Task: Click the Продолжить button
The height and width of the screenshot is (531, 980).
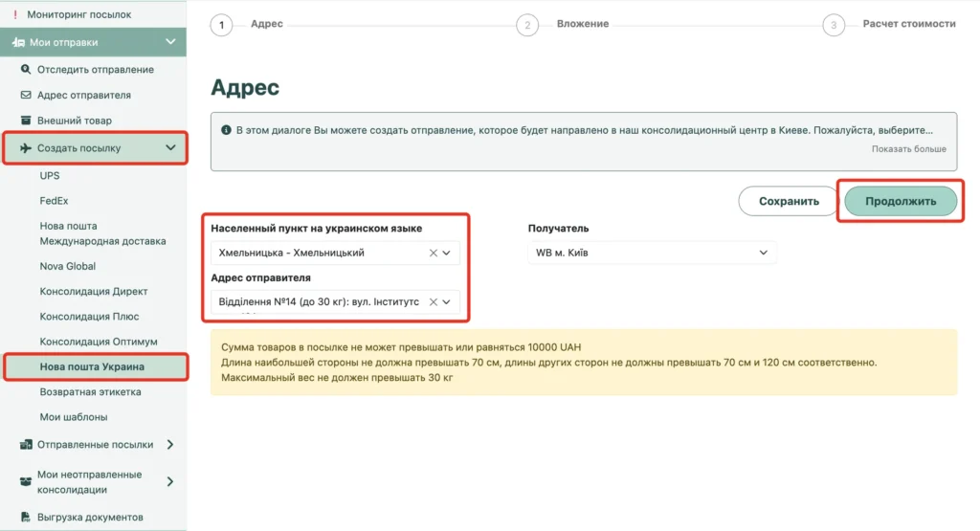Action: point(901,201)
